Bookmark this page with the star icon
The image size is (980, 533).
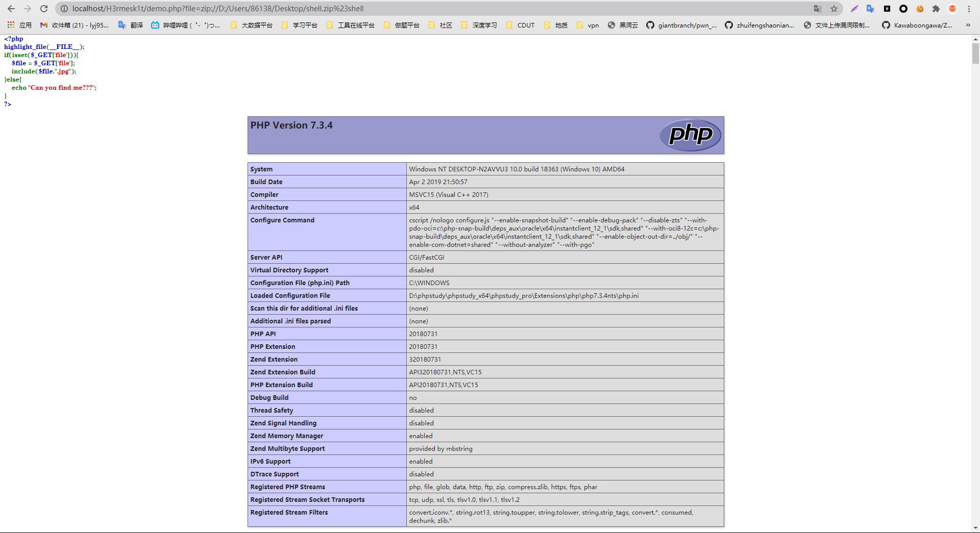[x=834, y=9]
